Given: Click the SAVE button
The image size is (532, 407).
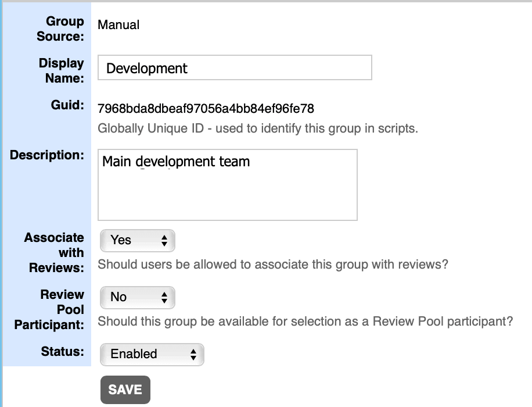Looking at the screenshot, I should [125, 389].
